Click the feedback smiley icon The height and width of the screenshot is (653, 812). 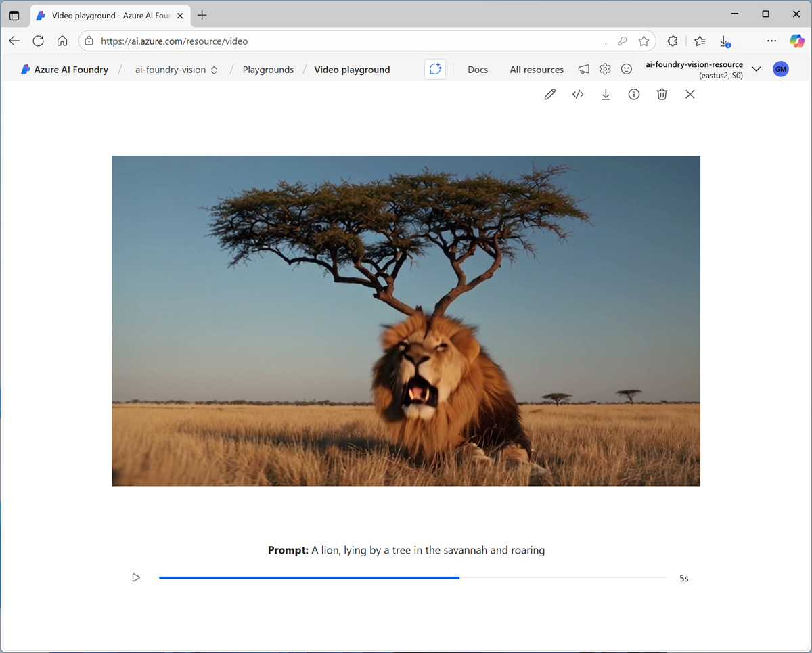point(627,69)
